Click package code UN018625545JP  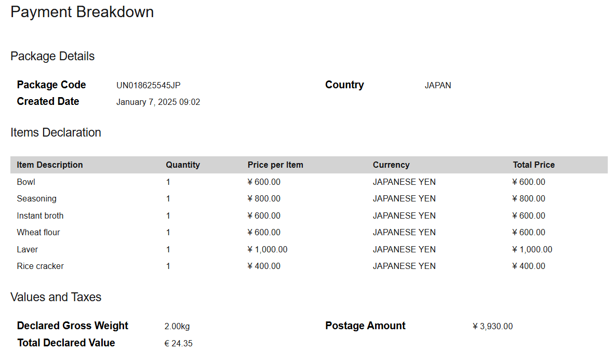coord(148,85)
